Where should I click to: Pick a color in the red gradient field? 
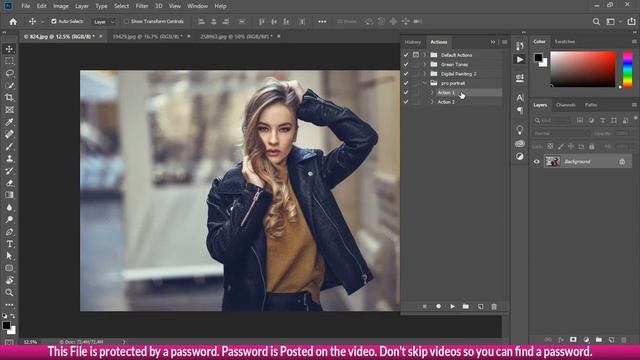582,69
